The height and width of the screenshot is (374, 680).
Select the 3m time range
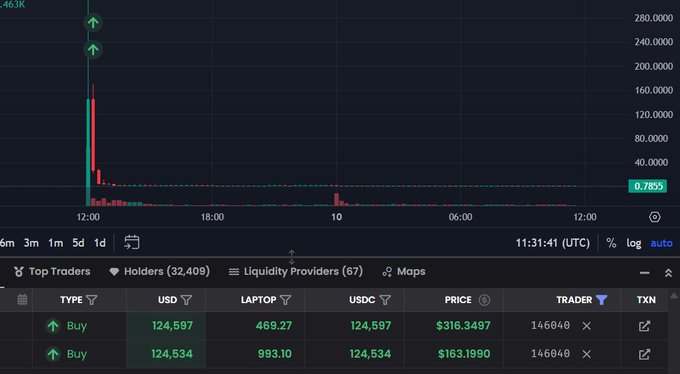click(31, 243)
